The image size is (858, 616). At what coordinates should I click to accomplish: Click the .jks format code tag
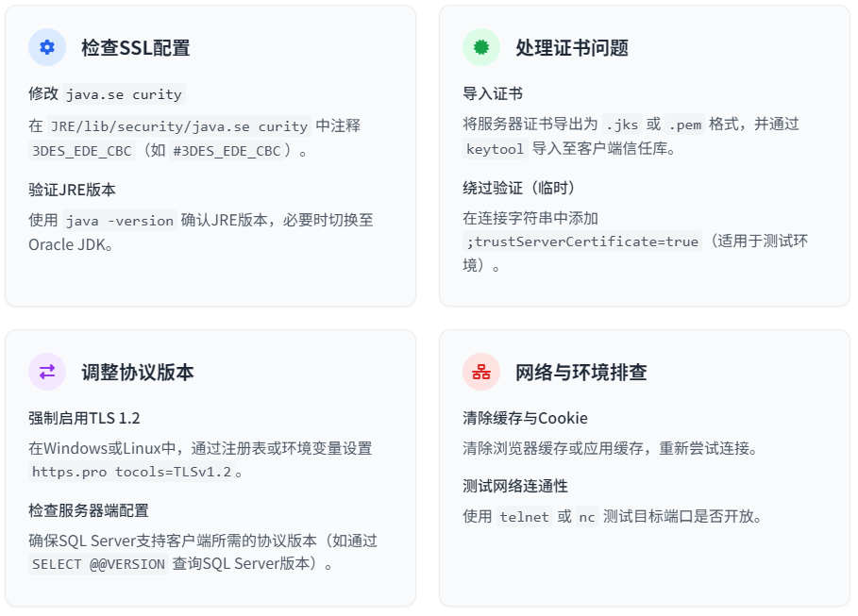click(622, 125)
